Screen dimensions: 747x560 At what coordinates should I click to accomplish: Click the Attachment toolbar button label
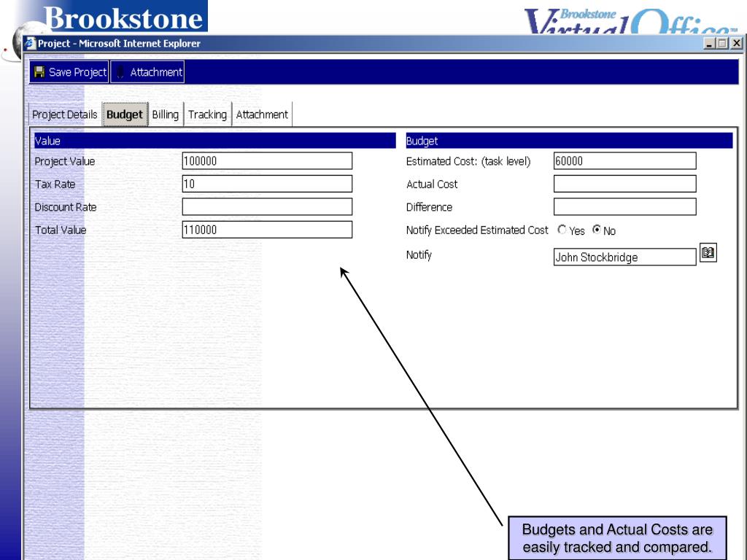[156, 72]
